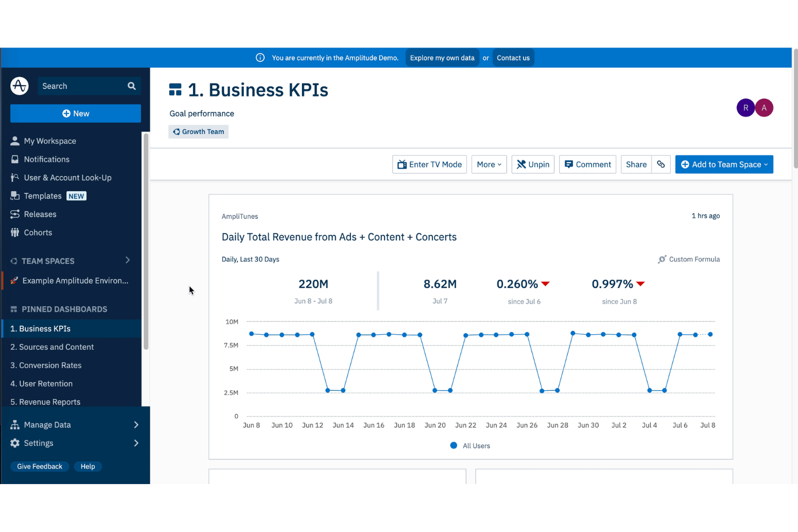This screenshot has width=798, height=532.
Task: Click the Jul 7 data point
Action: [695, 335]
